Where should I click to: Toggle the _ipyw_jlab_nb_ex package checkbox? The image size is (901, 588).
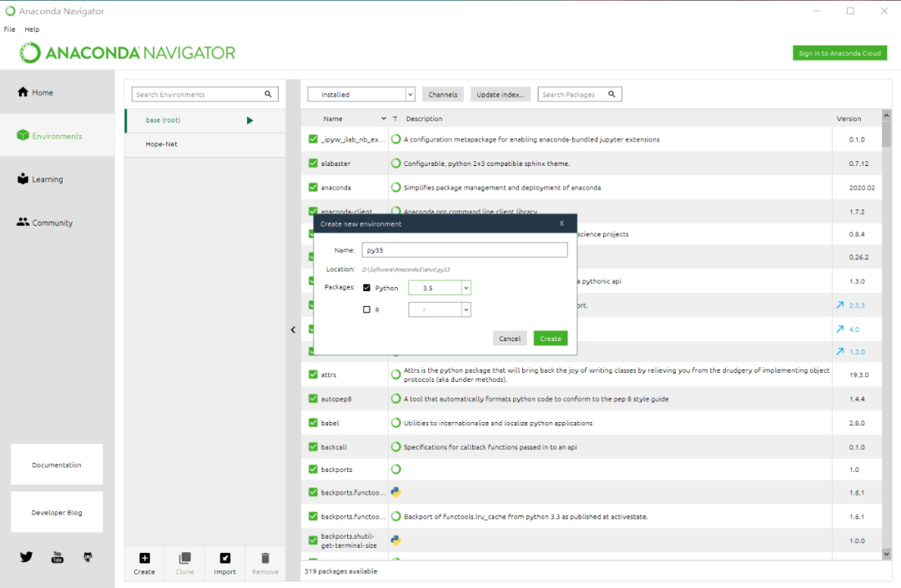click(313, 139)
